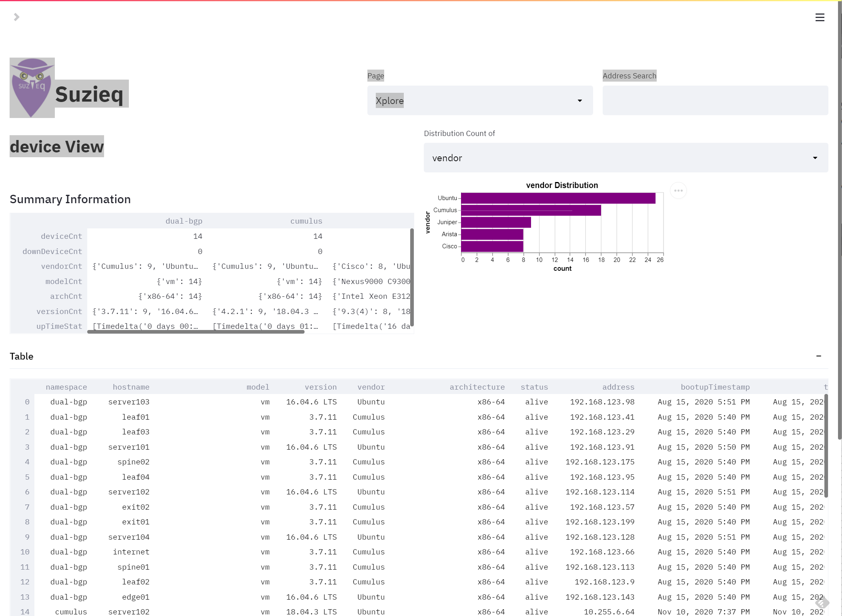Click the bootupTimestamp column header

715,387
